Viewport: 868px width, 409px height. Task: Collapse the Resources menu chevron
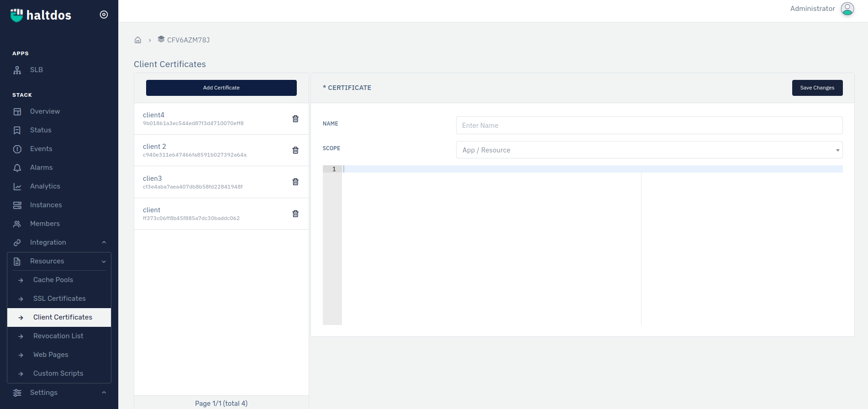(104, 262)
